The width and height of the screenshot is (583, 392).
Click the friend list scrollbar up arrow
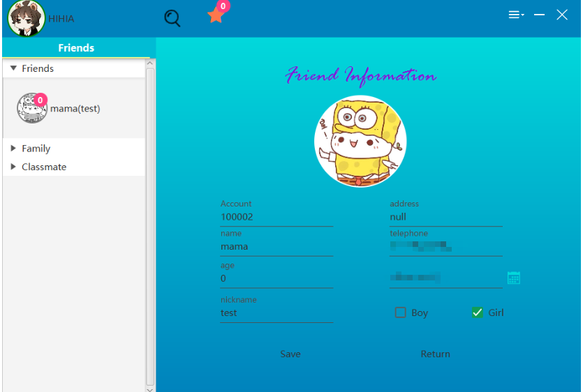pos(150,63)
